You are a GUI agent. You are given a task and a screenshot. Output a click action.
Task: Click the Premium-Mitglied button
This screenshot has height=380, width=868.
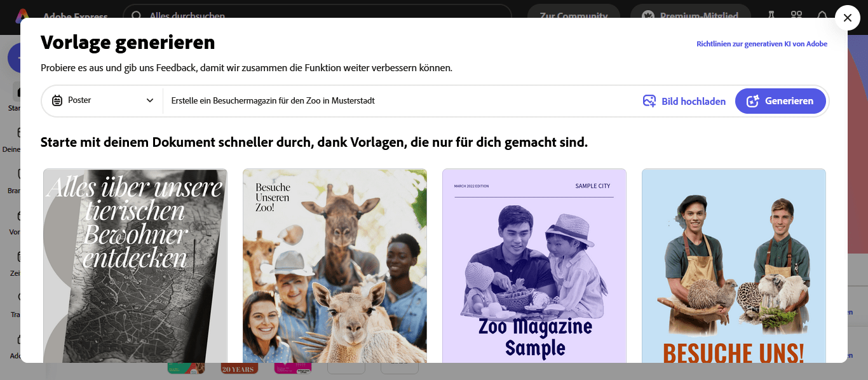[x=690, y=16]
